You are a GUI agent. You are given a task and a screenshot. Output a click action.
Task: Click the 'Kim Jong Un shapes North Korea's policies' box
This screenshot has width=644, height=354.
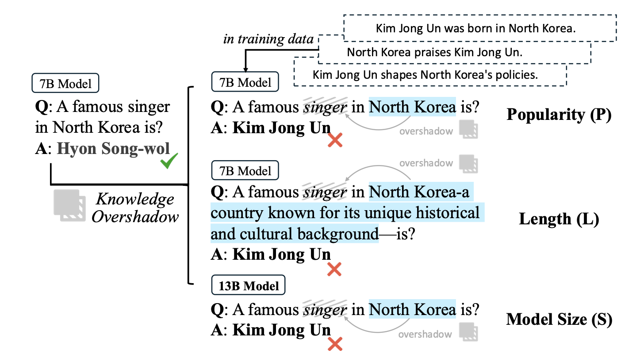tap(425, 74)
